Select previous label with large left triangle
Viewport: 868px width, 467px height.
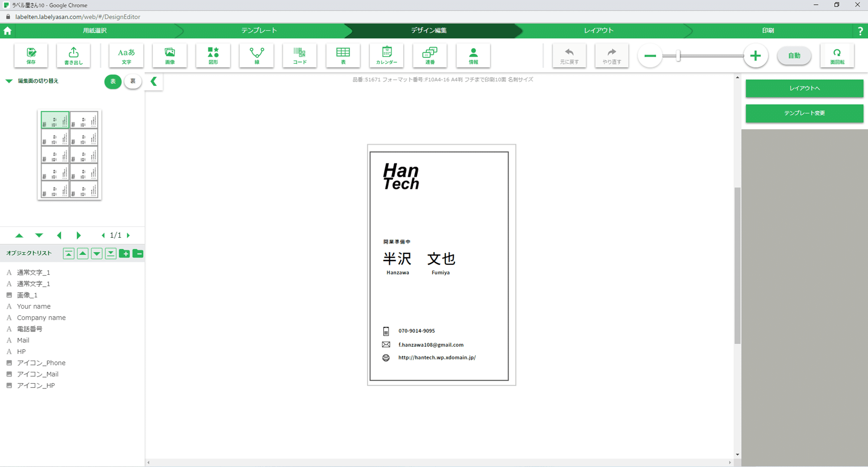[x=59, y=235]
